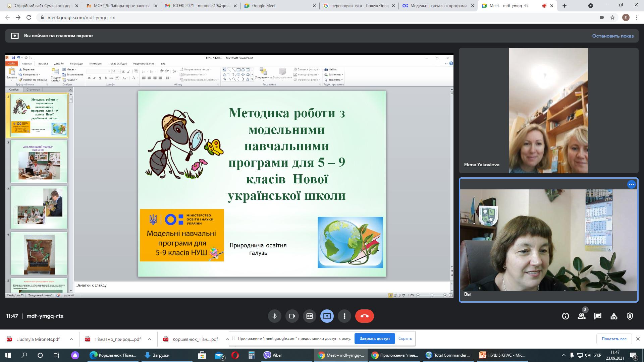Screen dimensions: 644x362
Task: Open Meet chat panel icon
Action: 598,316
